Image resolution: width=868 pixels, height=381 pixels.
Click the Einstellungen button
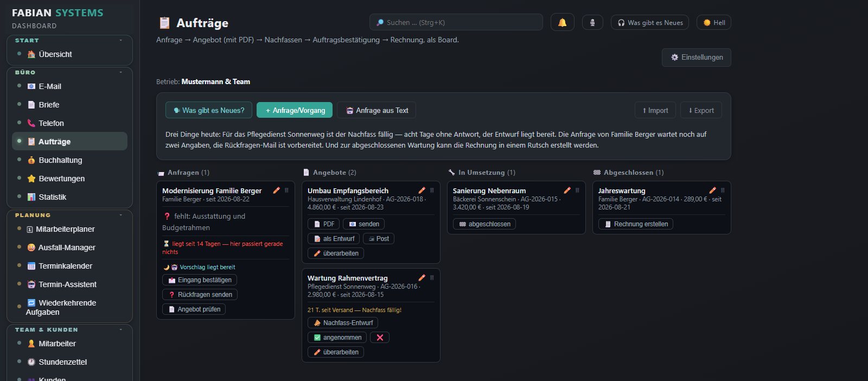697,58
